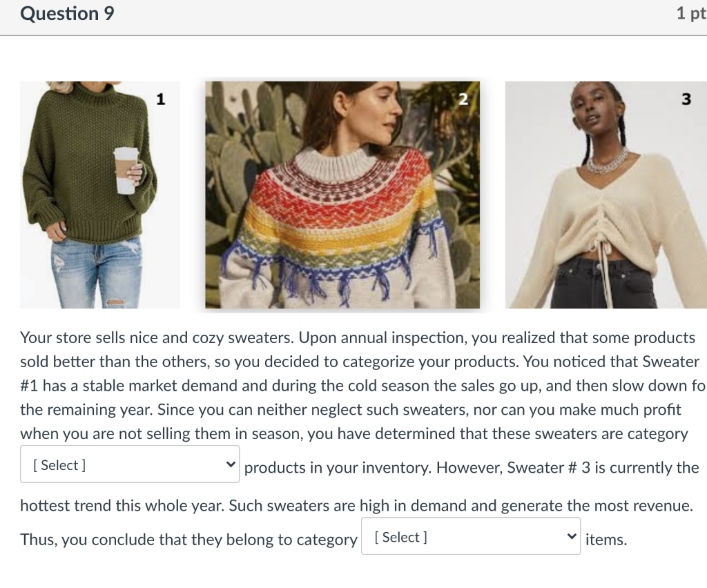Screen dimensions: 707x588
Task: Click the Sweater #2 image thumbnail
Action: pyautogui.click(x=342, y=195)
